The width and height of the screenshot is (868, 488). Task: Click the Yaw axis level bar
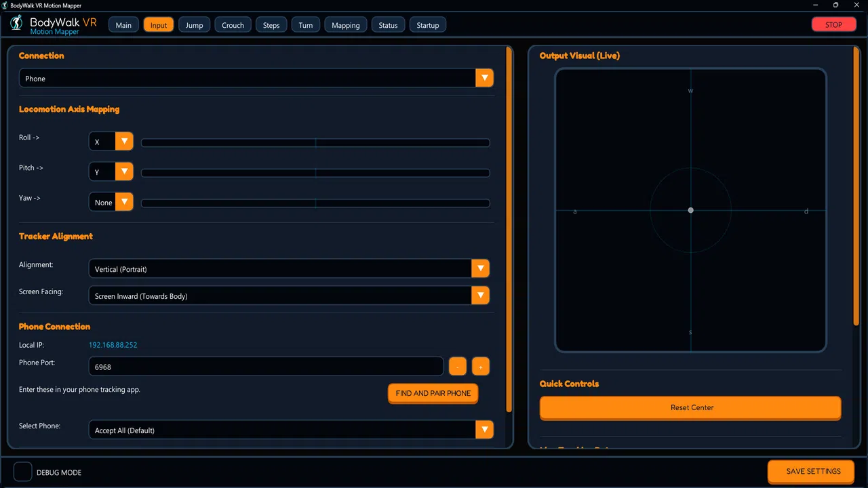coord(315,203)
